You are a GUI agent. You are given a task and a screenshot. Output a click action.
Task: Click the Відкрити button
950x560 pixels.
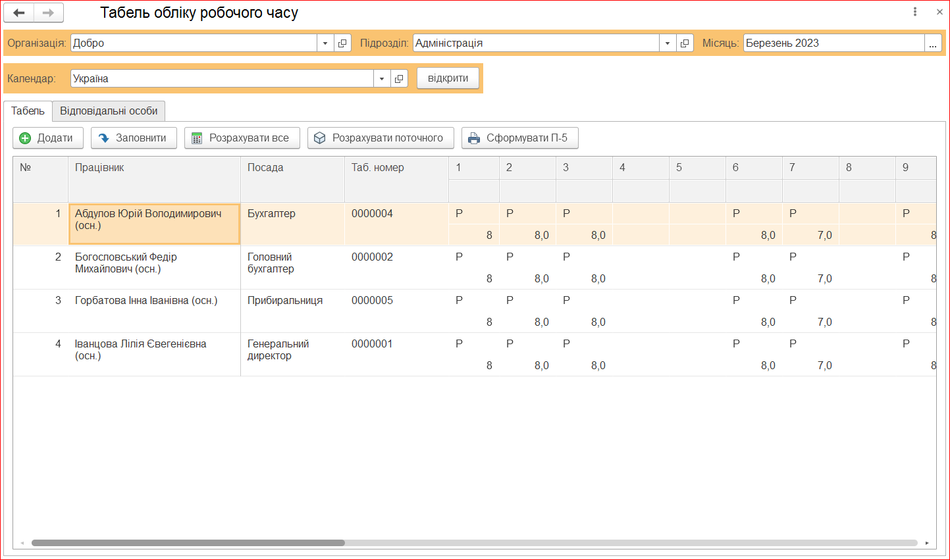point(448,78)
